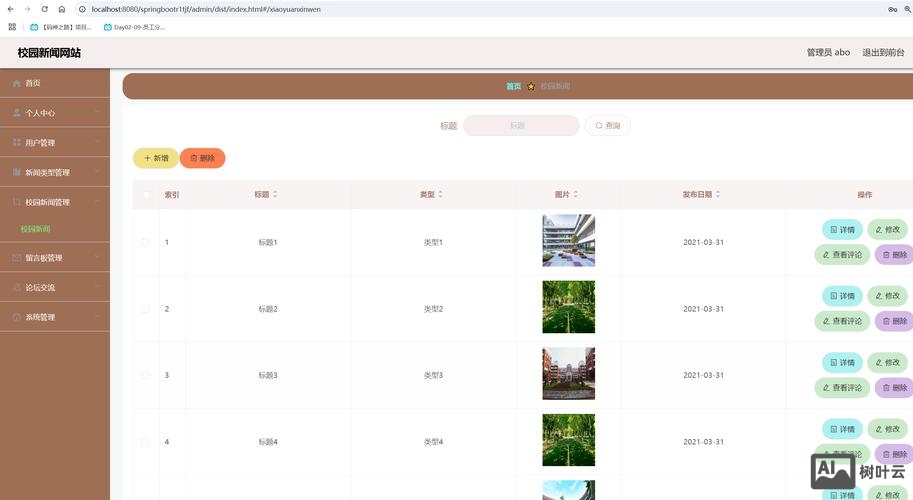913x500 pixels.
Task: Open first bookmark in bookmarks bar
Action: tap(61, 27)
